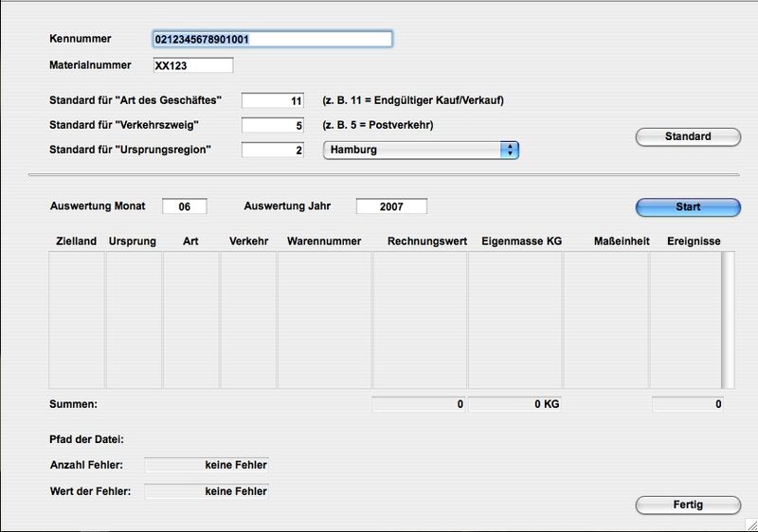758x532 pixels.
Task: Click the Auswertung Jahr field
Action: [x=391, y=206]
